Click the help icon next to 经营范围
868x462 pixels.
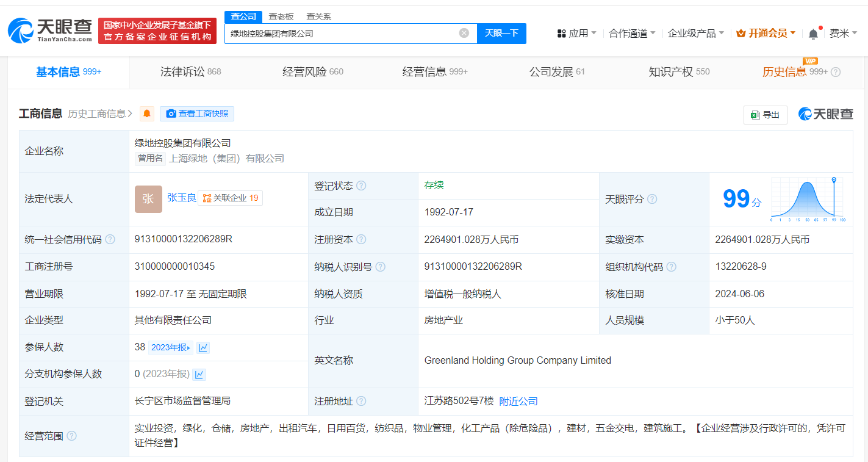click(72, 436)
